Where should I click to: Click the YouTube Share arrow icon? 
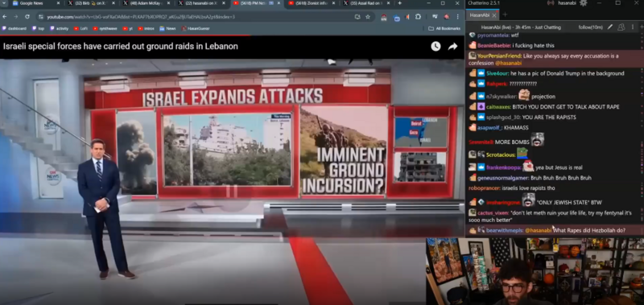pyautogui.click(x=452, y=47)
